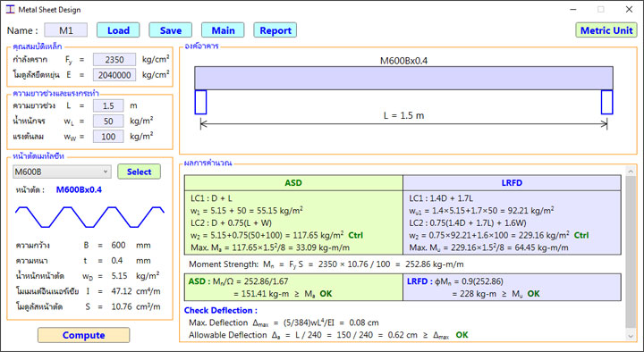The height and width of the screenshot is (352, 644).
Task: Click the ASD column header
Action: click(x=293, y=183)
